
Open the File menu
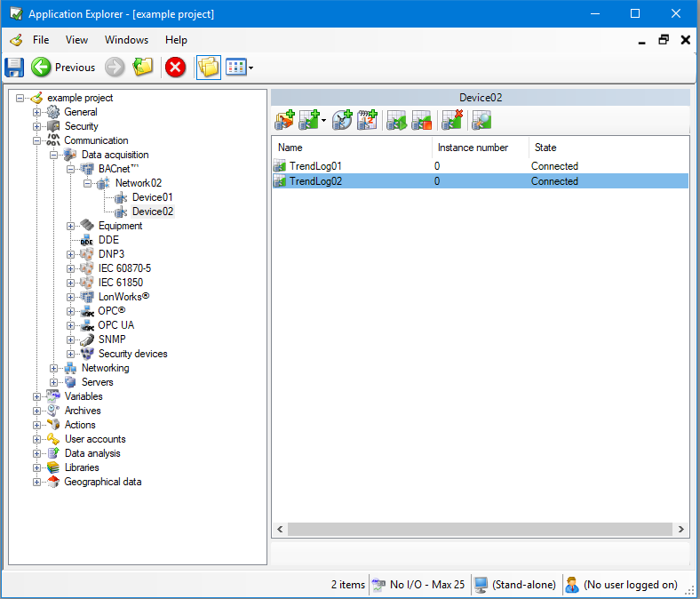[x=41, y=40]
